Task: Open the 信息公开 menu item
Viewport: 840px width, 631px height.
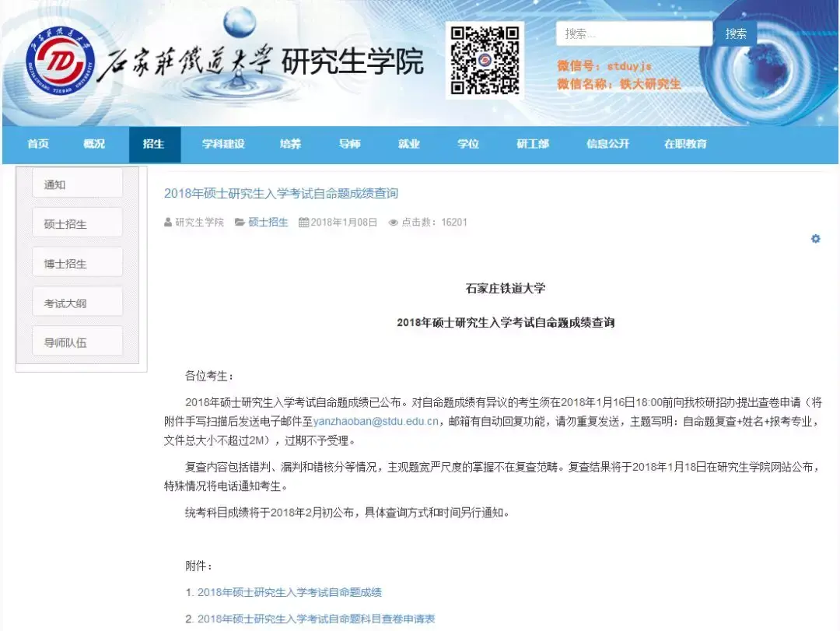Action: coord(607,144)
